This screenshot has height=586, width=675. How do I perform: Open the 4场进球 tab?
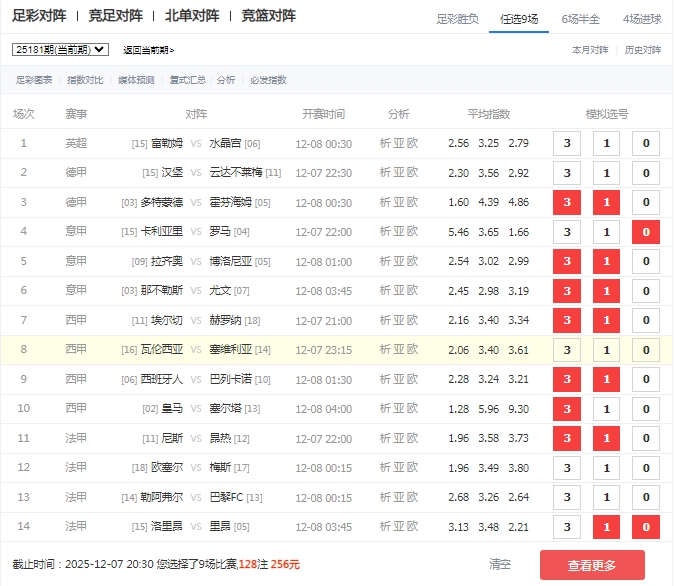click(641, 18)
